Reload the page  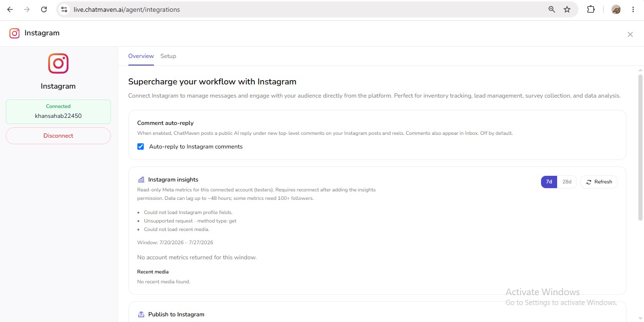(x=44, y=9)
